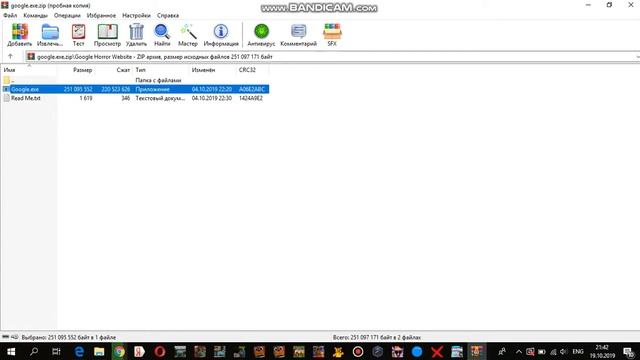Open Windows taskbar search
The image size is (640, 360).
(x=34, y=351)
